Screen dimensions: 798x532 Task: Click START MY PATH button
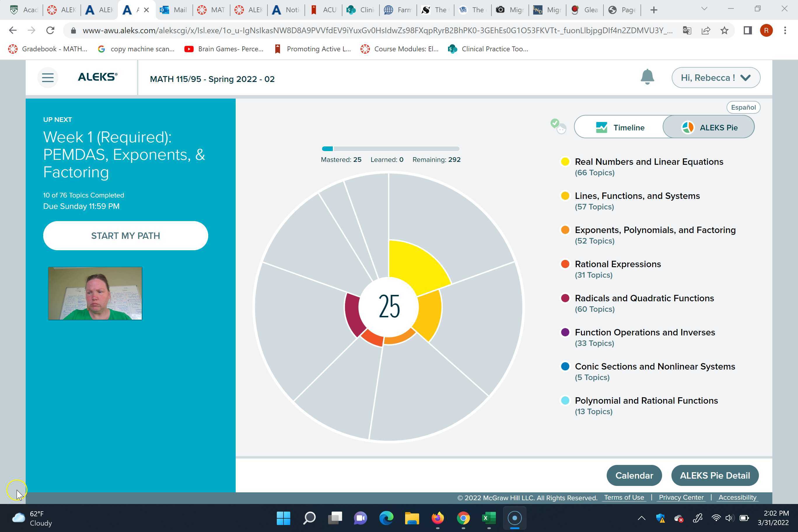(x=125, y=236)
